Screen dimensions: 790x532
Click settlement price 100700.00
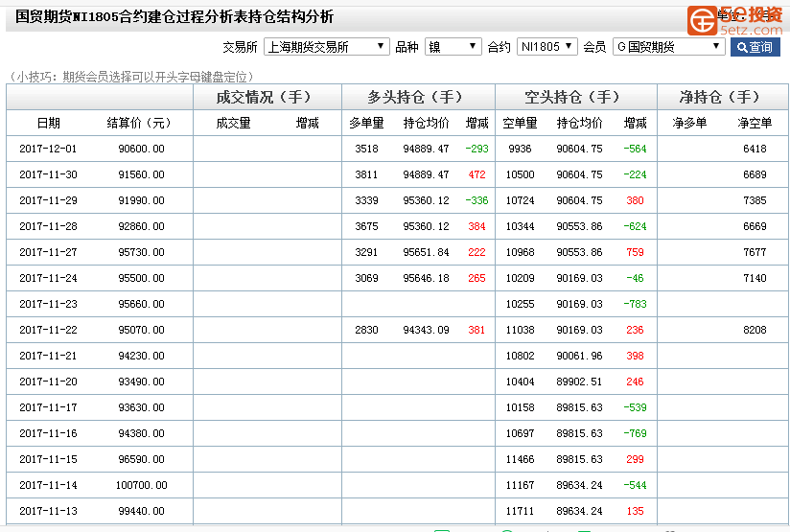coord(142,485)
